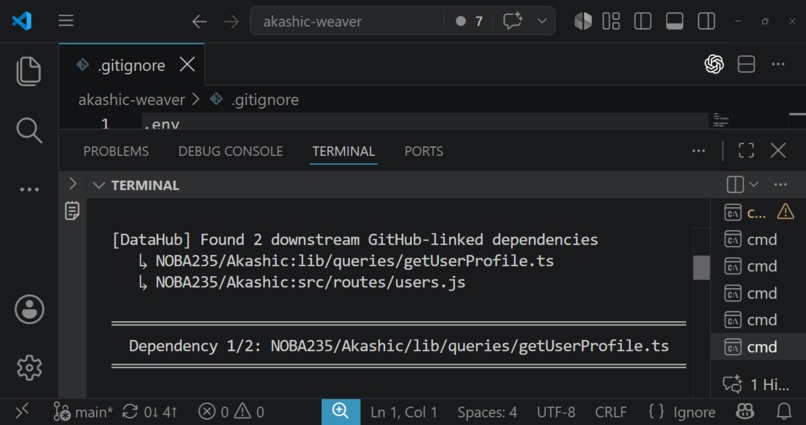The height and width of the screenshot is (425, 806).
Task: Close the bottom panel
Action: (778, 151)
